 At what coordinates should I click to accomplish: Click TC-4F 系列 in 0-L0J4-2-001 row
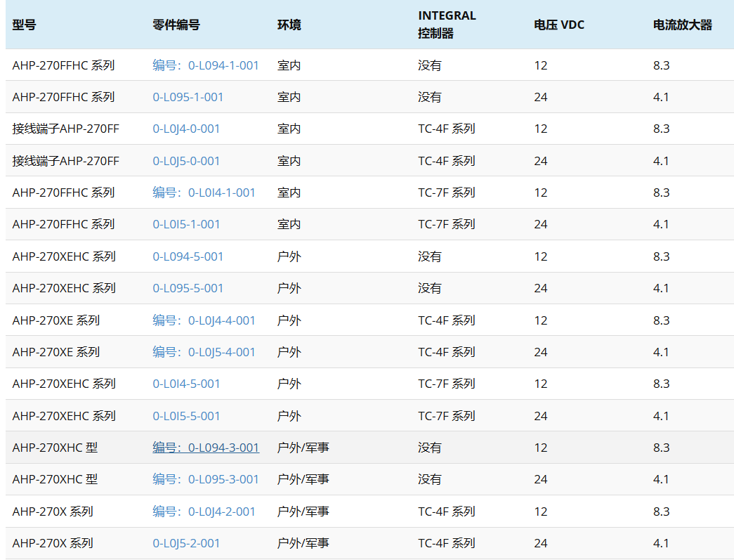[x=447, y=512]
